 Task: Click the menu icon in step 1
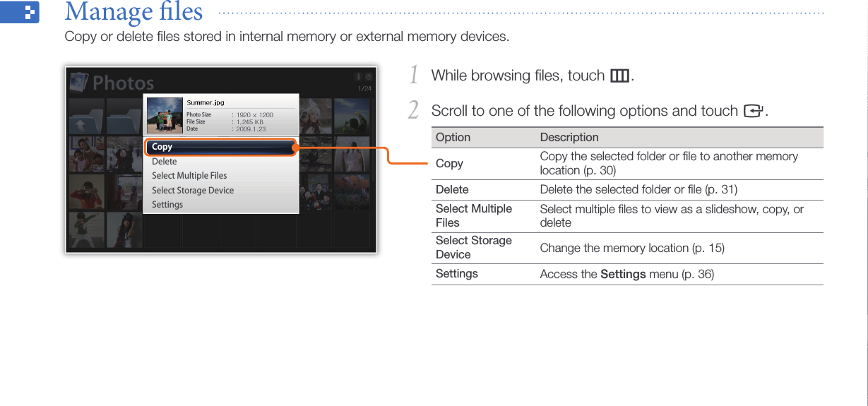tap(619, 76)
